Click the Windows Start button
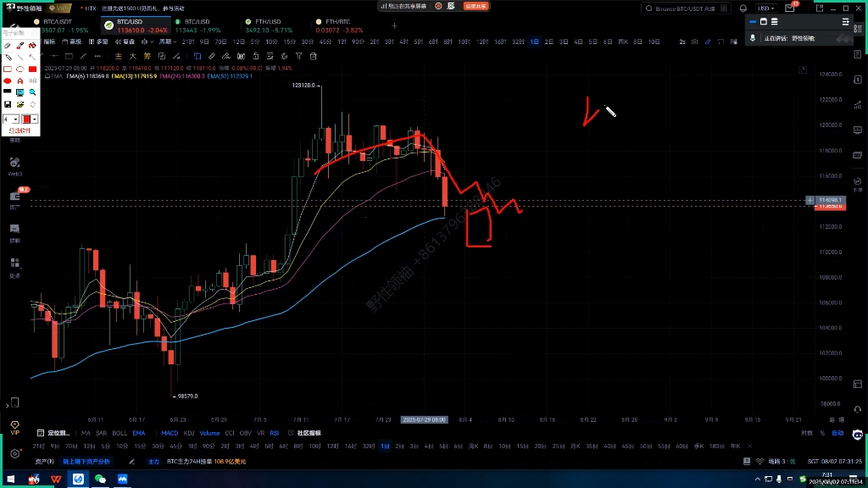Image resolution: width=868 pixels, height=488 pixels. 10,479
